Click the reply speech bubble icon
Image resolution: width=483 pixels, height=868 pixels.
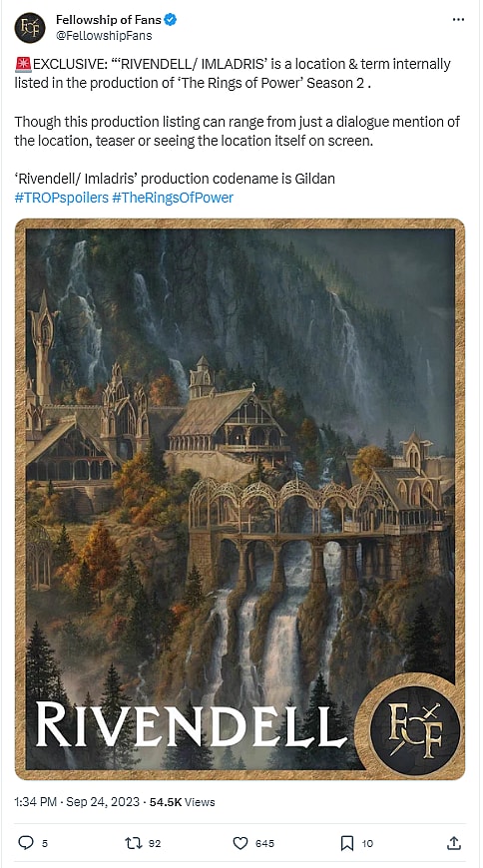pyautogui.click(x=26, y=842)
